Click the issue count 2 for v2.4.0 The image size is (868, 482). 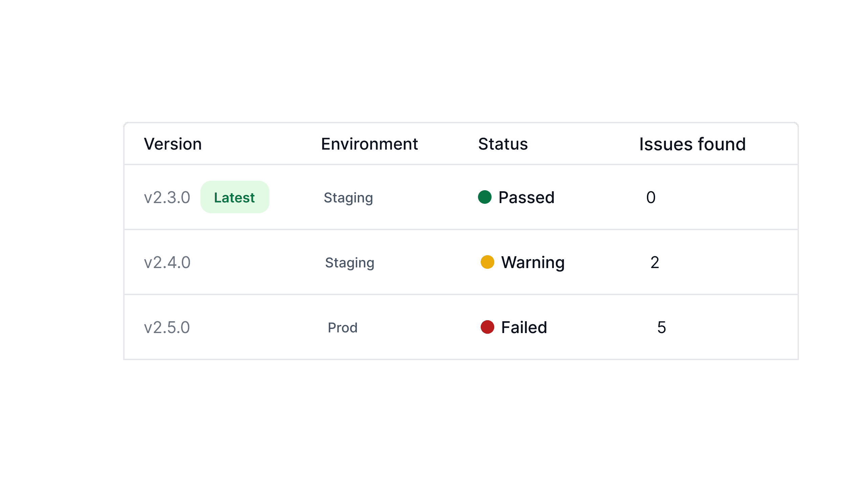[655, 262]
